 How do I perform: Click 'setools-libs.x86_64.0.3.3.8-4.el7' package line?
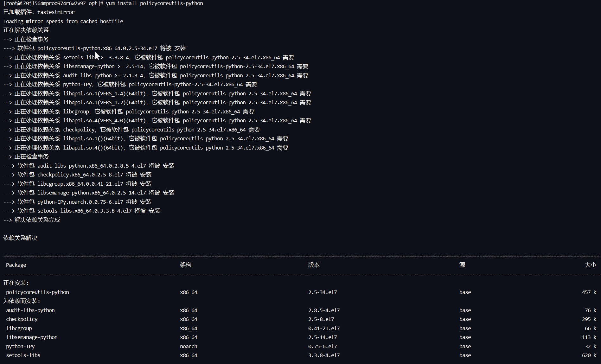tap(85, 211)
